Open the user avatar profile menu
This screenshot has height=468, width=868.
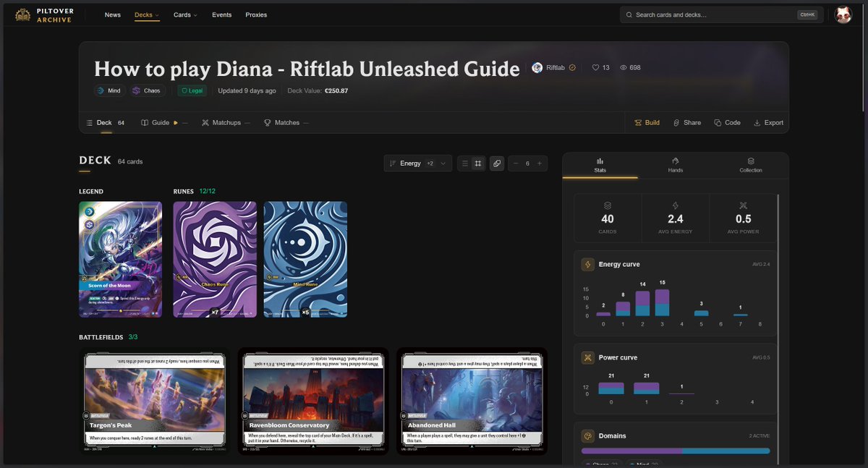(x=843, y=14)
